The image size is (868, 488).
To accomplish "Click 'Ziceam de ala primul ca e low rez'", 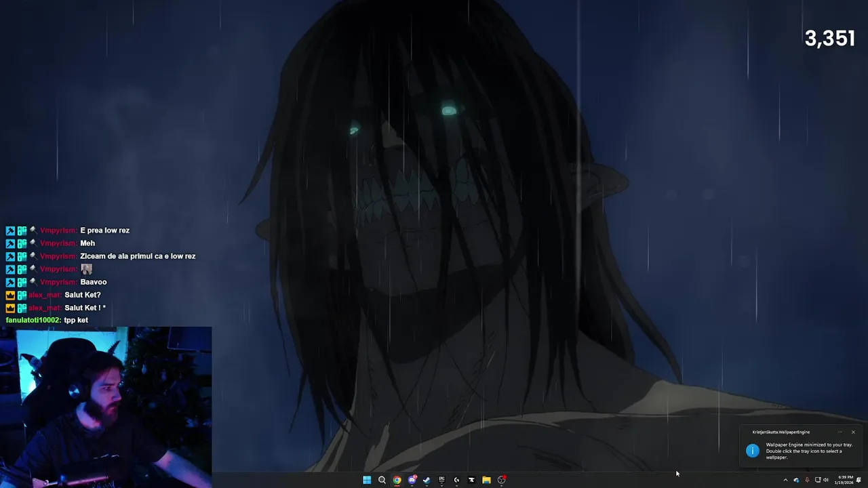I will (x=138, y=256).
